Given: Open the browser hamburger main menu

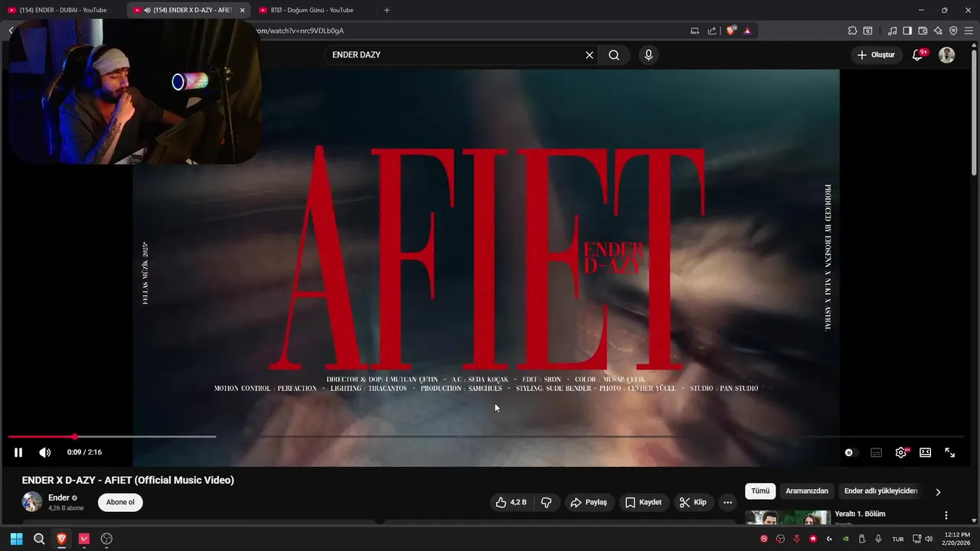Looking at the screenshot, I should tap(969, 31).
